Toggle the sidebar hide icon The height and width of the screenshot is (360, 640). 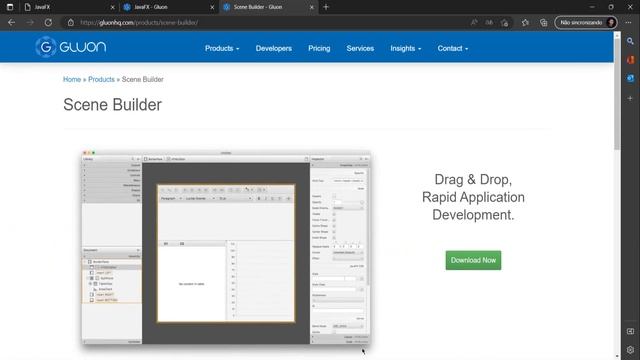coord(630,331)
